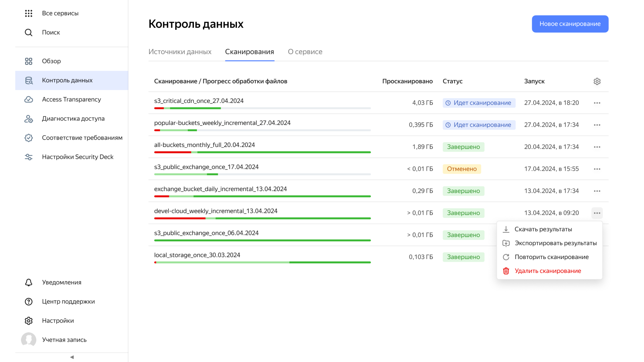
Task: Click the Настройки Security Deck icon
Action: click(x=28, y=156)
